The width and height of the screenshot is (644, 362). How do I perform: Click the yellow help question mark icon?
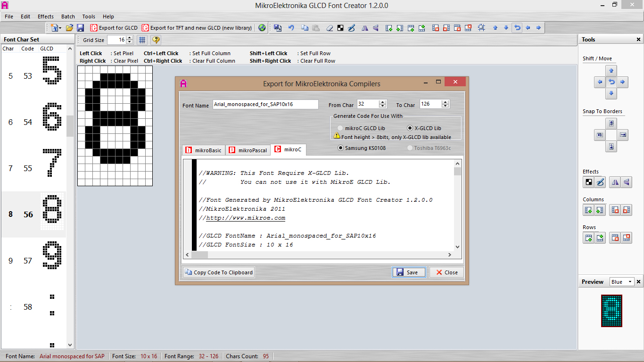tap(156, 40)
